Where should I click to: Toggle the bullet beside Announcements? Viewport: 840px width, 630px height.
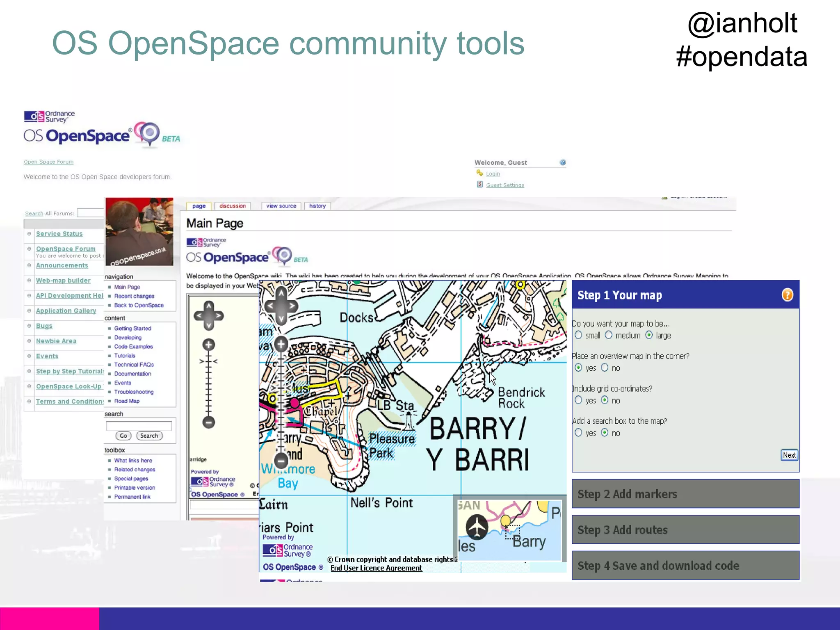29,265
